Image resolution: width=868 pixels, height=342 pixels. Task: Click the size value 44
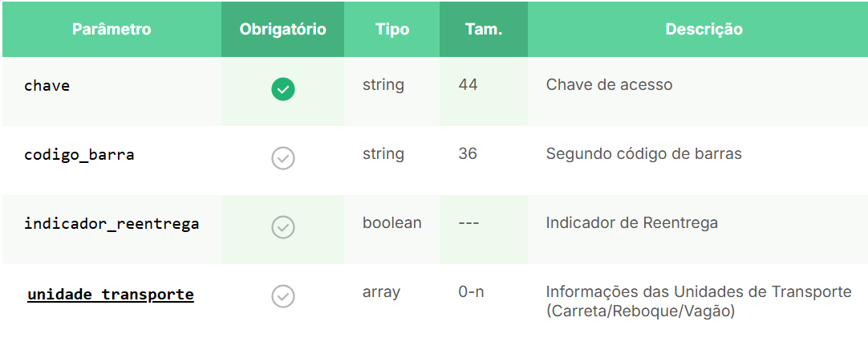468,85
